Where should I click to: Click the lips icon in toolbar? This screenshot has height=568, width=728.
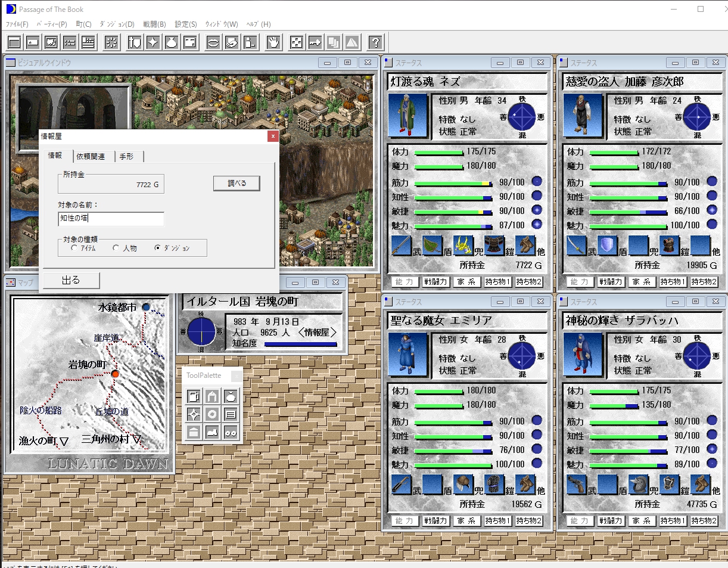213,42
